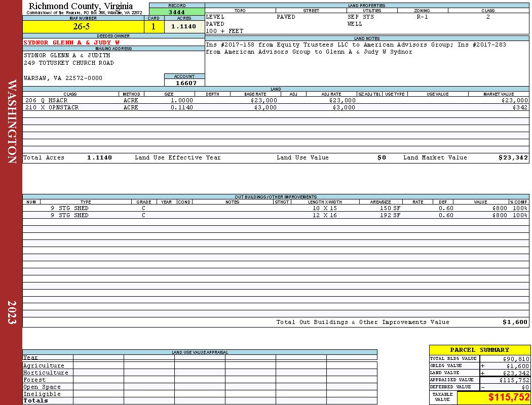
Task: Click the total out buildings value $1,600
Action: click(x=515, y=322)
